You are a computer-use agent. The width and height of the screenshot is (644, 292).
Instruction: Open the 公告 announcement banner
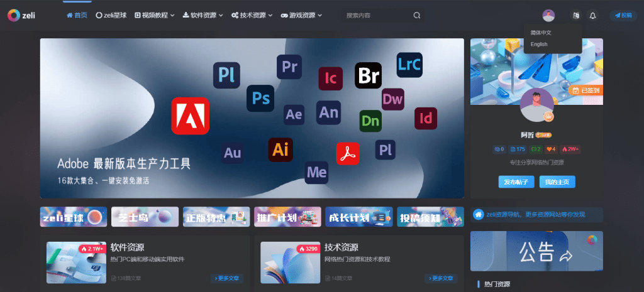point(536,251)
